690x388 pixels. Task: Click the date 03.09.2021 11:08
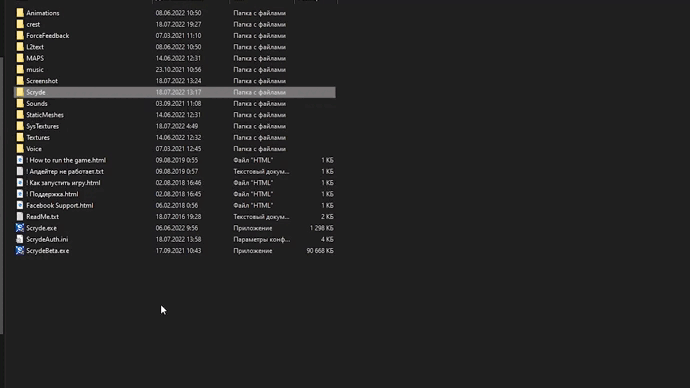[x=178, y=103]
